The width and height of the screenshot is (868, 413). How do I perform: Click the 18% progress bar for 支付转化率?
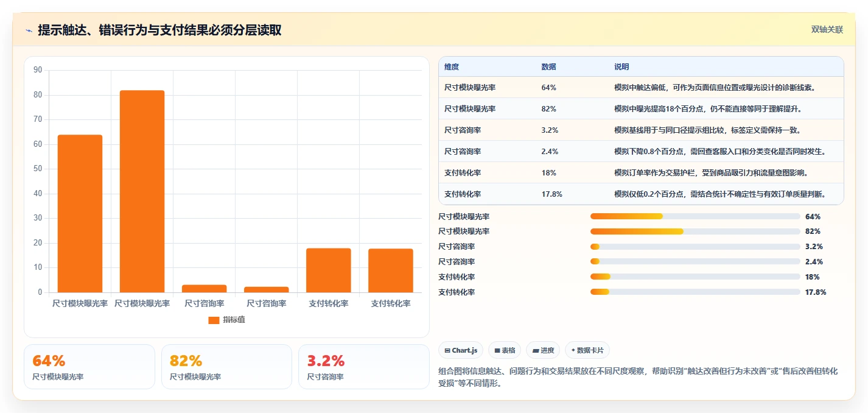tap(695, 277)
